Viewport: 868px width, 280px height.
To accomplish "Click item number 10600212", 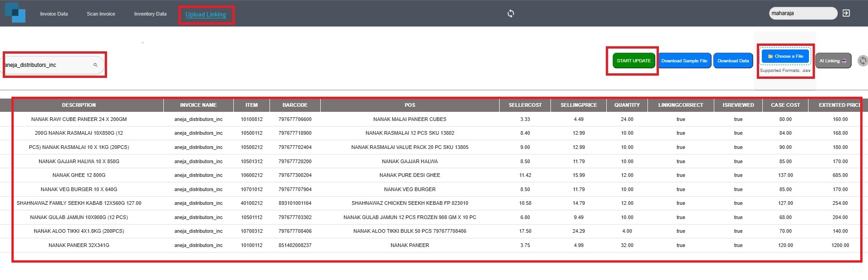I will tap(252, 175).
